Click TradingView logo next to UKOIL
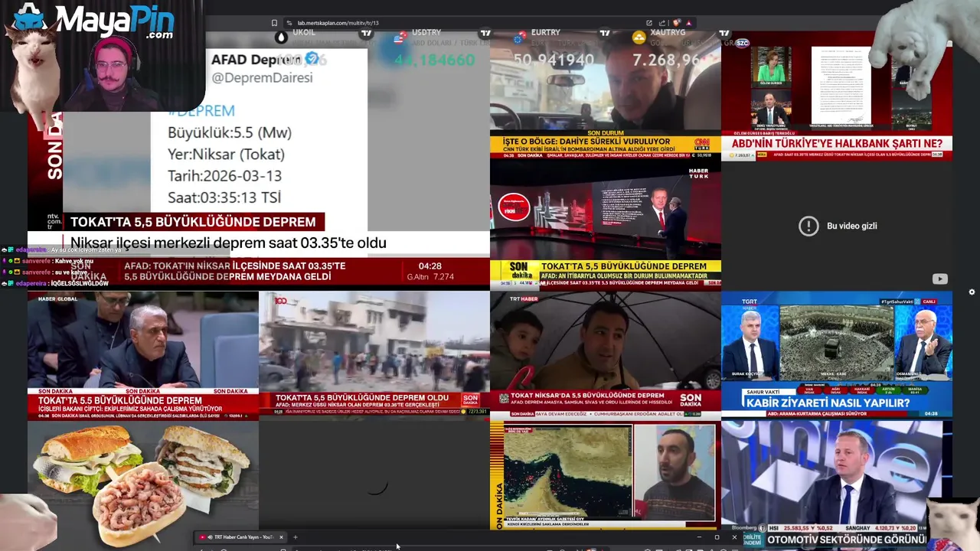The width and height of the screenshot is (980, 551). pyautogui.click(x=366, y=33)
